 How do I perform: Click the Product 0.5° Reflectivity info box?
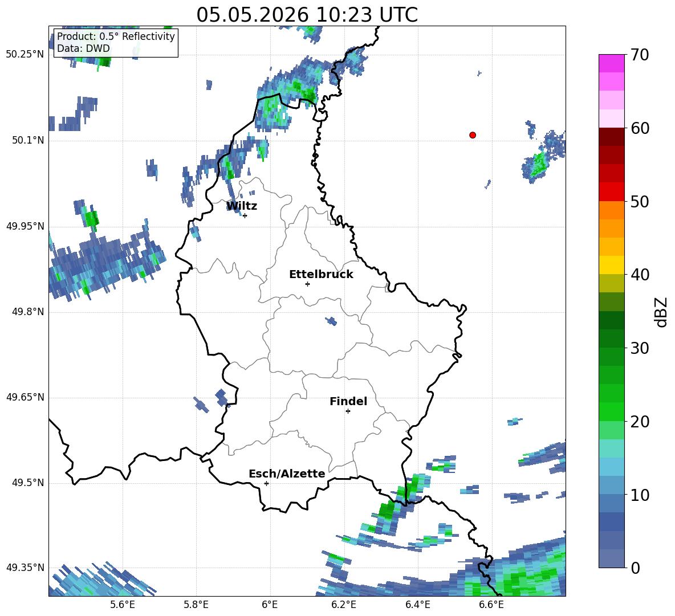click(x=116, y=42)
